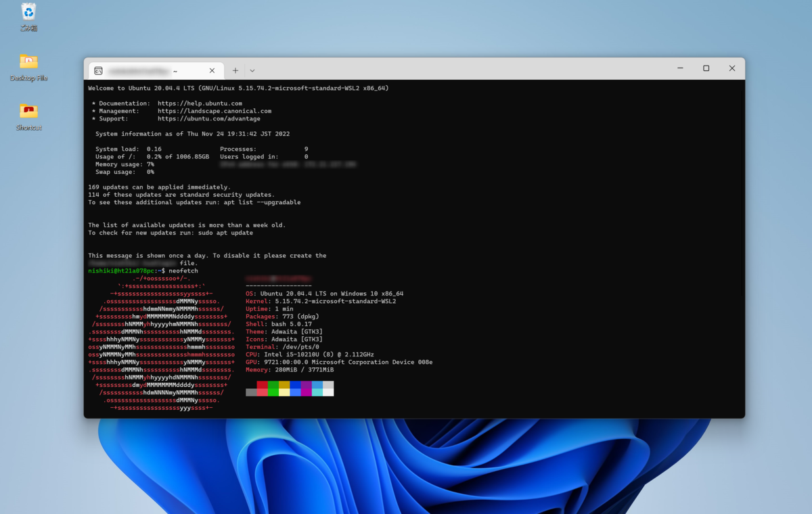Click the 'System load: 0.16' value
Viewport: 812px width, 514px height.
(x=129, y=149)
